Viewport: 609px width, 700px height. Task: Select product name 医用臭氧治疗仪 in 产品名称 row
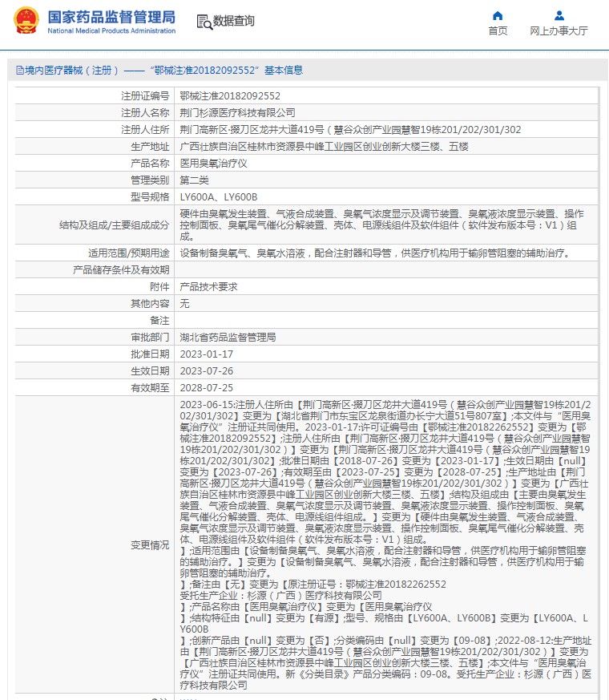(x=213, y=164)
